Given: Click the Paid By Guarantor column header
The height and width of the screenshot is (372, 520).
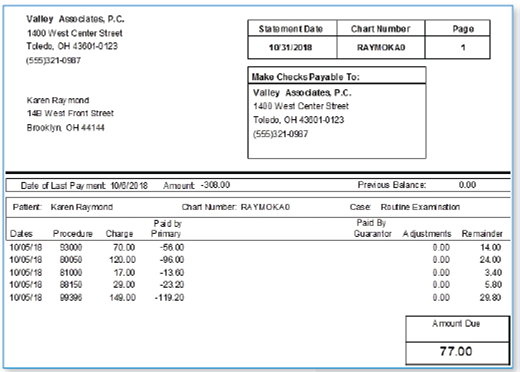Looking at the screenshot, I should pos(372,228).
